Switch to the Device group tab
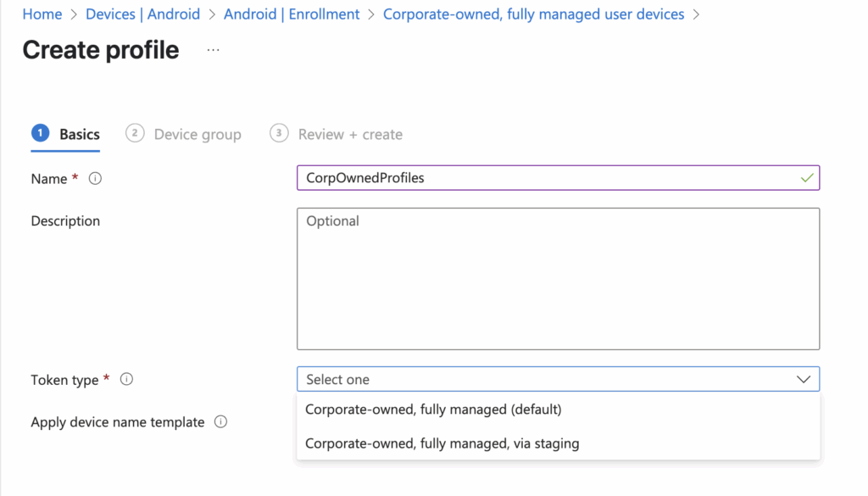 tap(198, 134)
